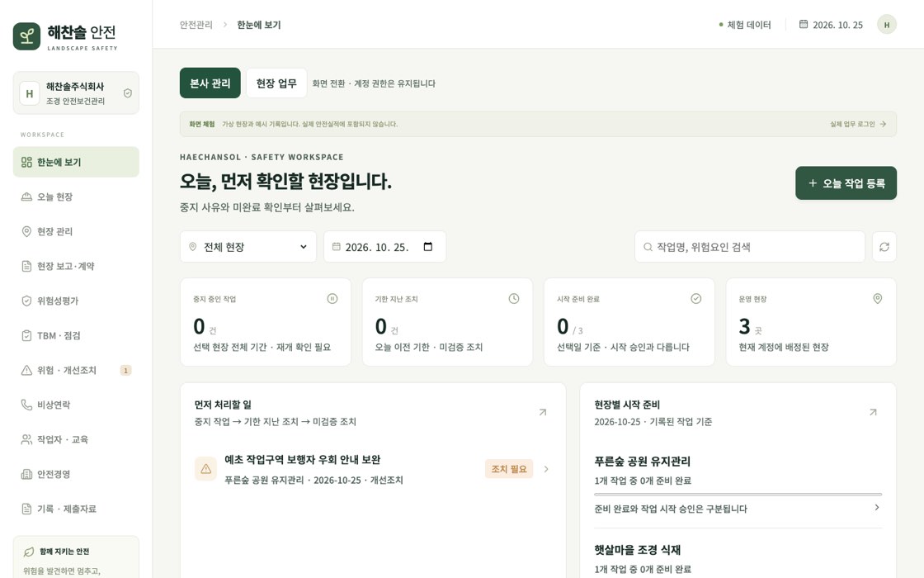Navigate to 위험성평가 page
Image resolution: width=924 pixels, height=578 pixels.
pos(76,301)
